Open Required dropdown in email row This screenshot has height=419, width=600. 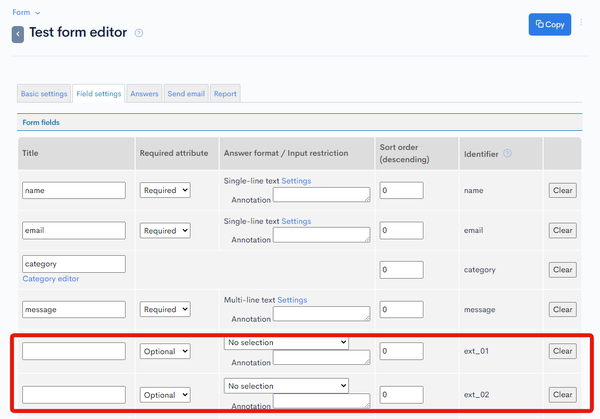click(x=165, y=231)
